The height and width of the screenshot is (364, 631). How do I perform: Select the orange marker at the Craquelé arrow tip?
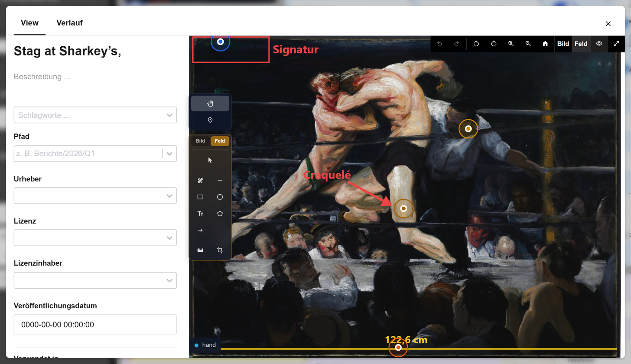(403, 209)
